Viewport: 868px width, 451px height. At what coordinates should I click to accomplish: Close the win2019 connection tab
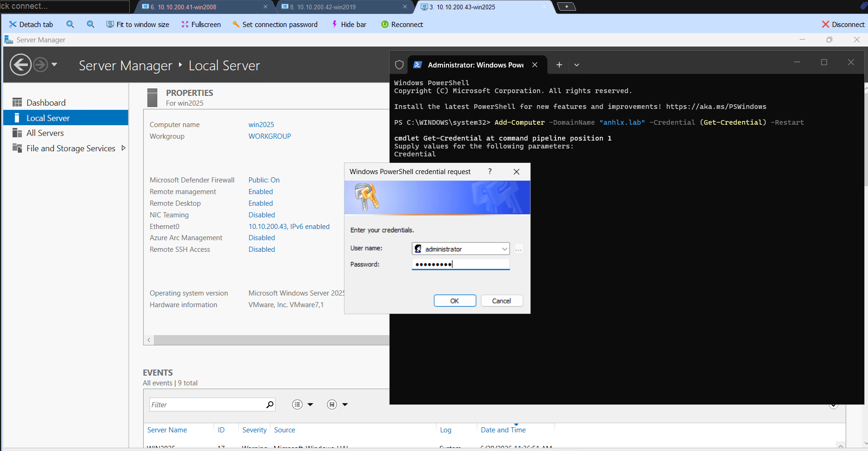tap(405, 7)
